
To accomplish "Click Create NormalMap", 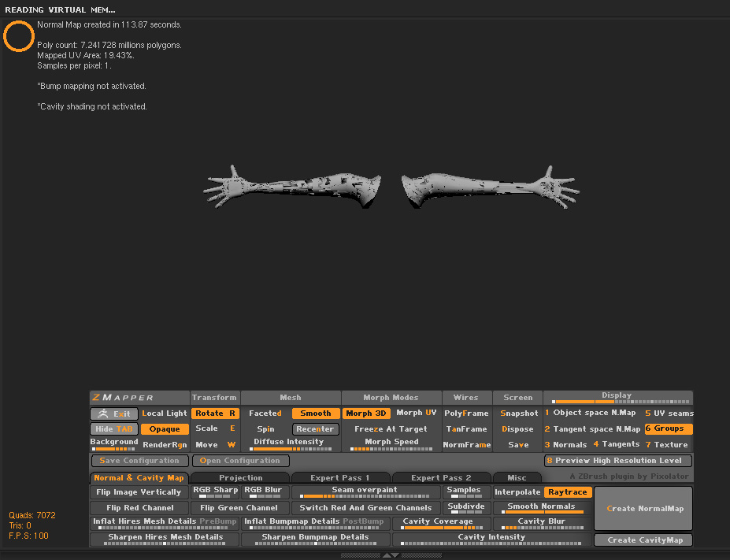I will coord(643,508).
